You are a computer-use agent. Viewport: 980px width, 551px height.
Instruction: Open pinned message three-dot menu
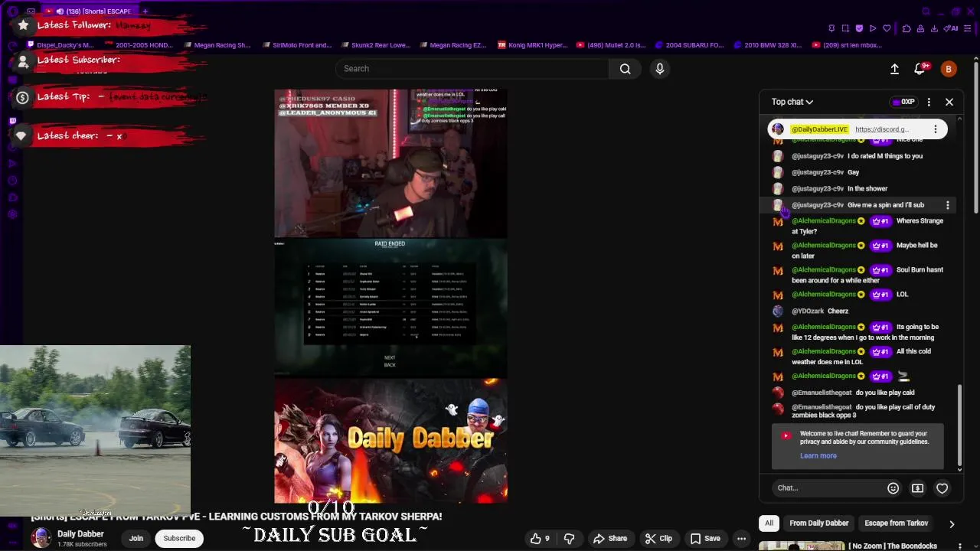click(x=935, y=129)
